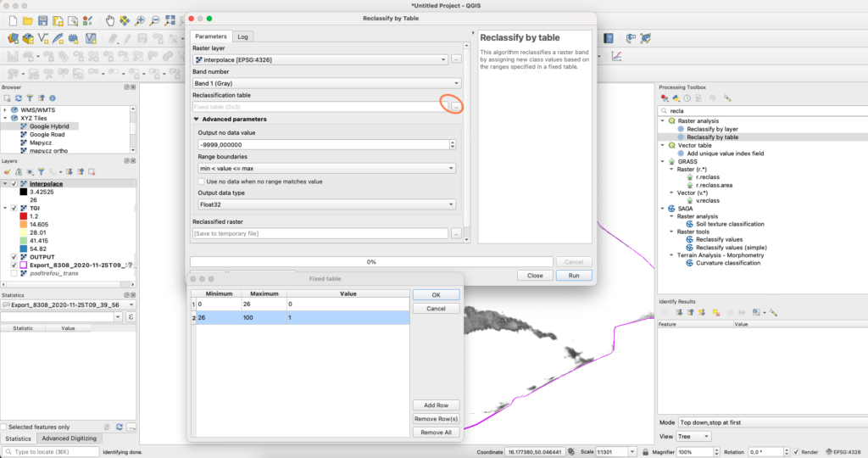Enable 'Use no data when no range matches value'
The height and width of the screenshot is (458, 868).
(x=202, y=182)
